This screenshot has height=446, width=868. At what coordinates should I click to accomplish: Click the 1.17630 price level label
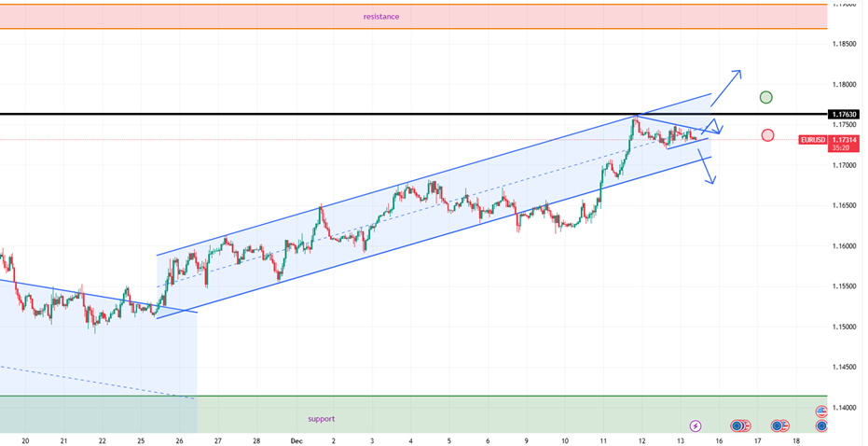pos(845,115)
